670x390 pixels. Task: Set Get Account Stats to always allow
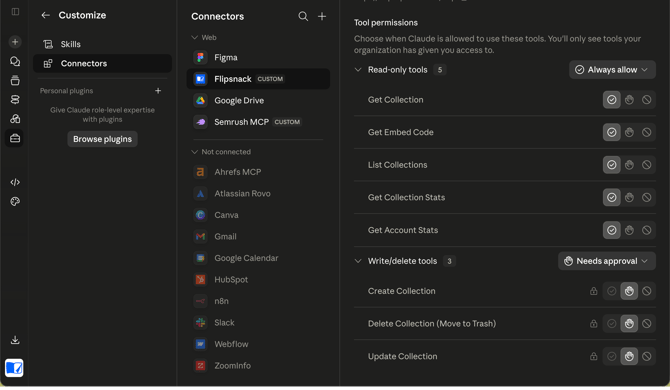pyautogui.click(x=612, y=230)
